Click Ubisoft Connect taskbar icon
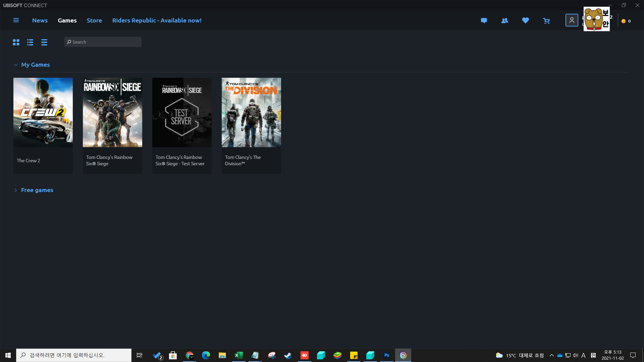This screenshot has width=644, height=362. tap(403, 355)
